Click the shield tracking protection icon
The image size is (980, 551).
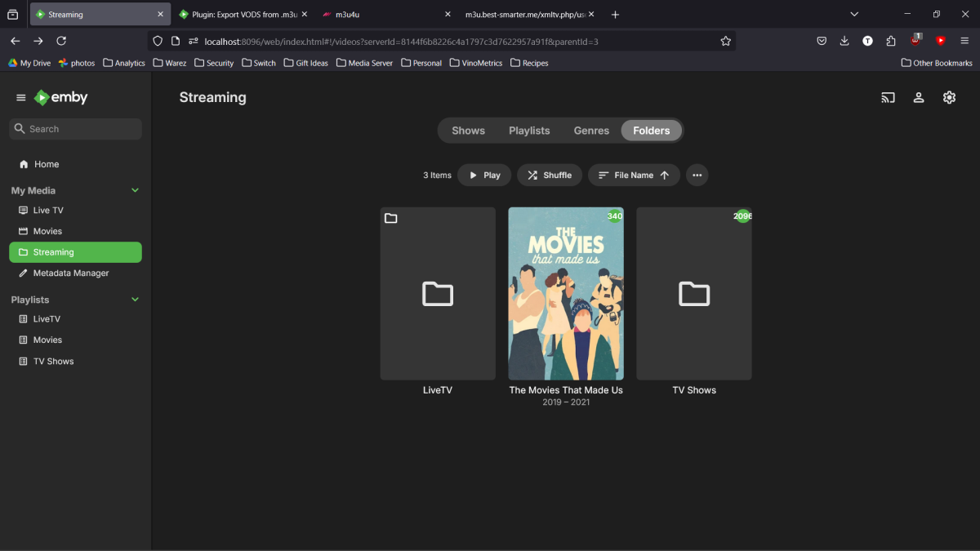pos(158,41)
